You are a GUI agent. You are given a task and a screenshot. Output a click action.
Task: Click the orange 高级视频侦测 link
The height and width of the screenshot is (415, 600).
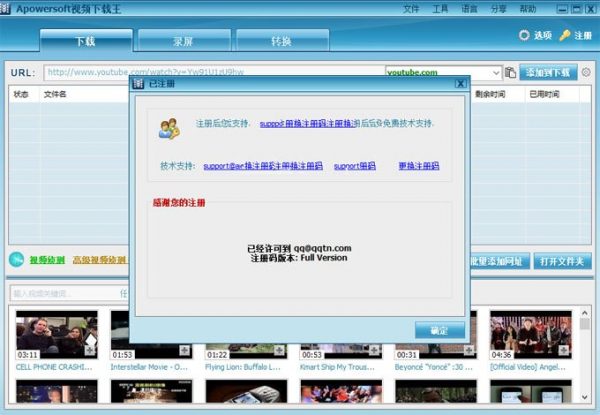(x=99, y=260)
